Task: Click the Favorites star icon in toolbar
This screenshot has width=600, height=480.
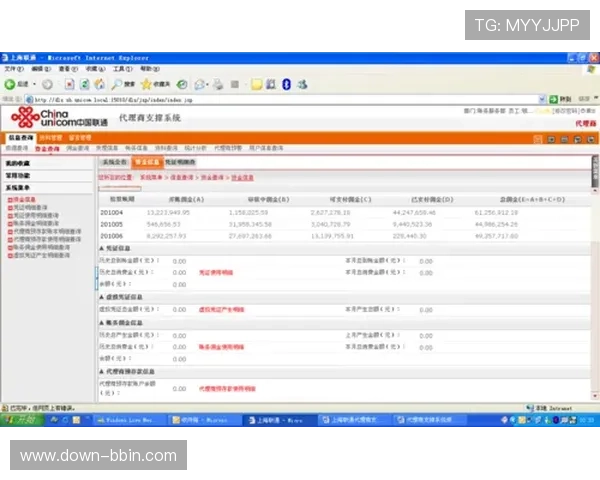Action: click(146, 84)
